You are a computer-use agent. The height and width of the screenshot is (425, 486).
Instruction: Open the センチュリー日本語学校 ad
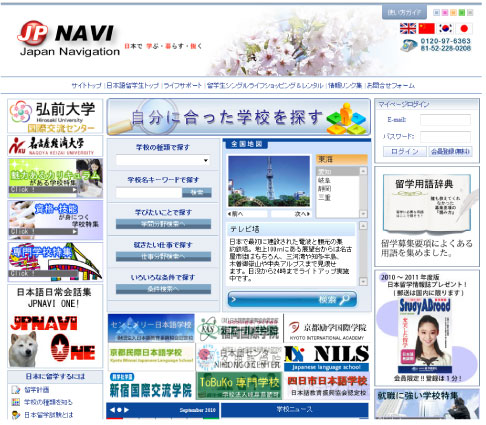[151, 328]
